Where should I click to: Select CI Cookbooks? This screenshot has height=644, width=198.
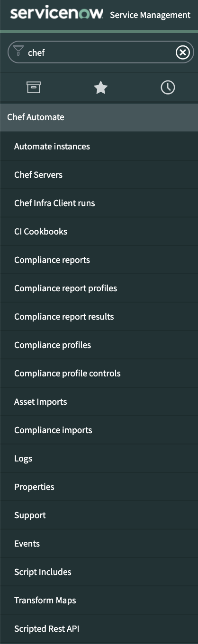click(99, 232)
